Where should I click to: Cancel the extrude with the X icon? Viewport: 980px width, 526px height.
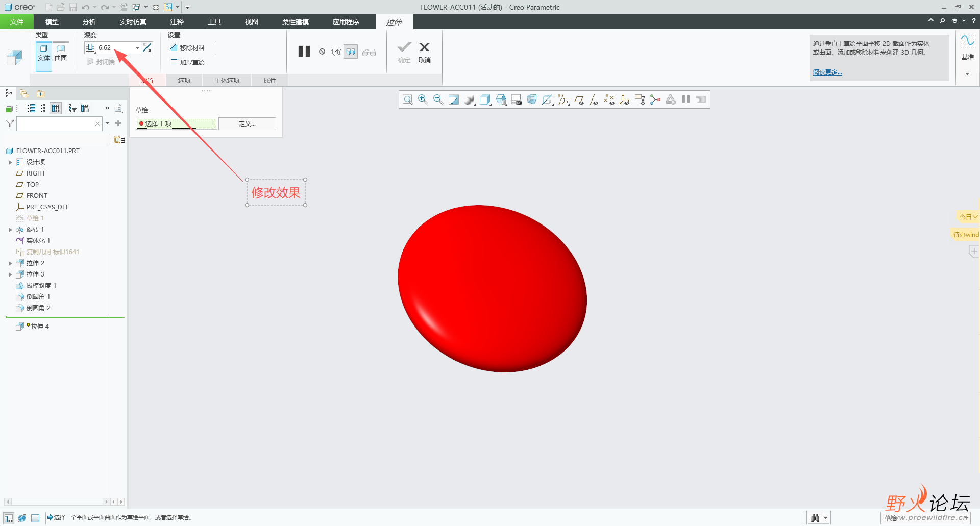point(424,52)
